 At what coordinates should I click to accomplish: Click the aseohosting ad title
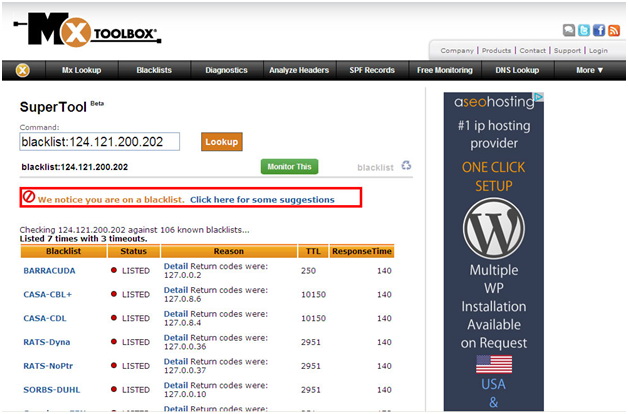pyautogui.click(x=494, y=102)
